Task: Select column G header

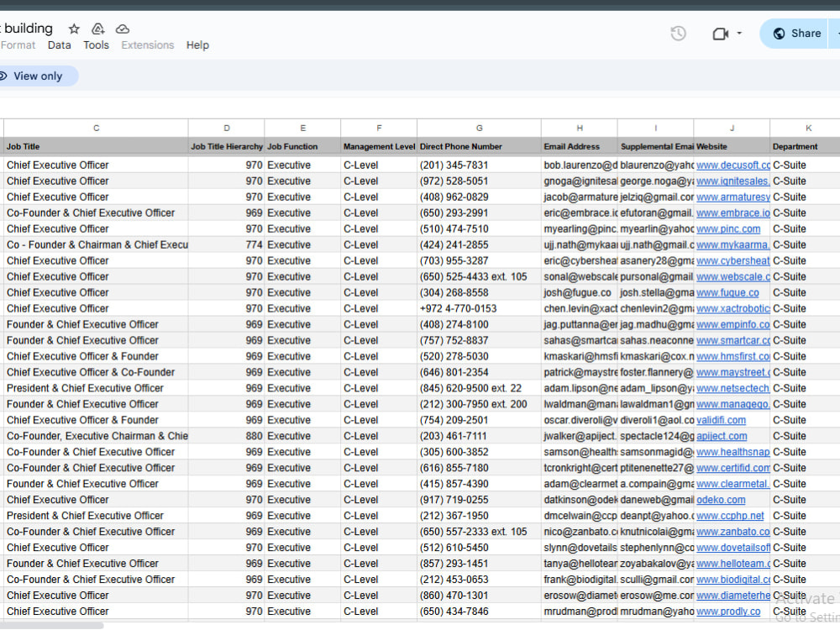Action: (x=479, y=128)
